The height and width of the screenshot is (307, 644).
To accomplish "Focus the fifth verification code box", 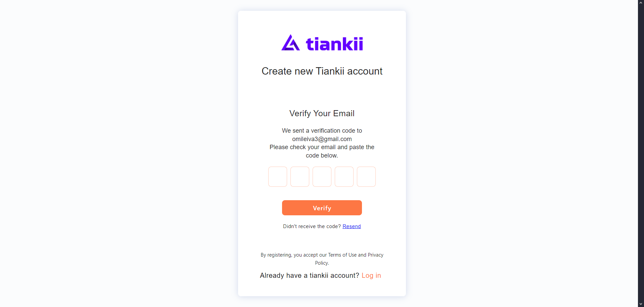I will point(366,177).
